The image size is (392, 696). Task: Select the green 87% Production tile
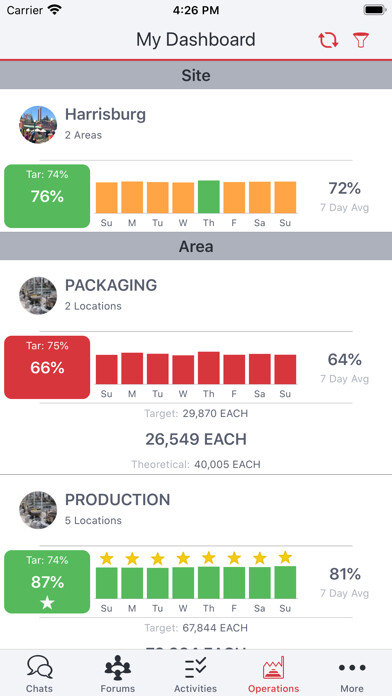(x=47, y=581)
